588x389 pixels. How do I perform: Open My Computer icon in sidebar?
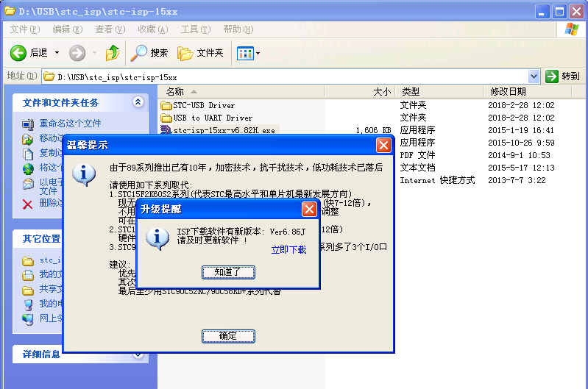(28, 304)
